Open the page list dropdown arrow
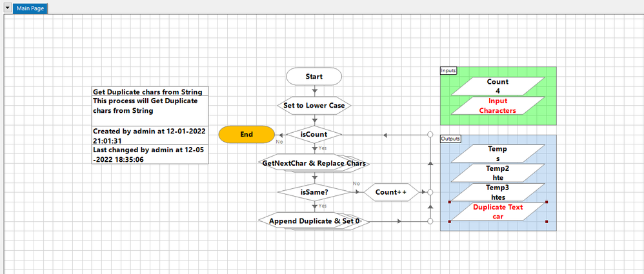 click(8, 8)
